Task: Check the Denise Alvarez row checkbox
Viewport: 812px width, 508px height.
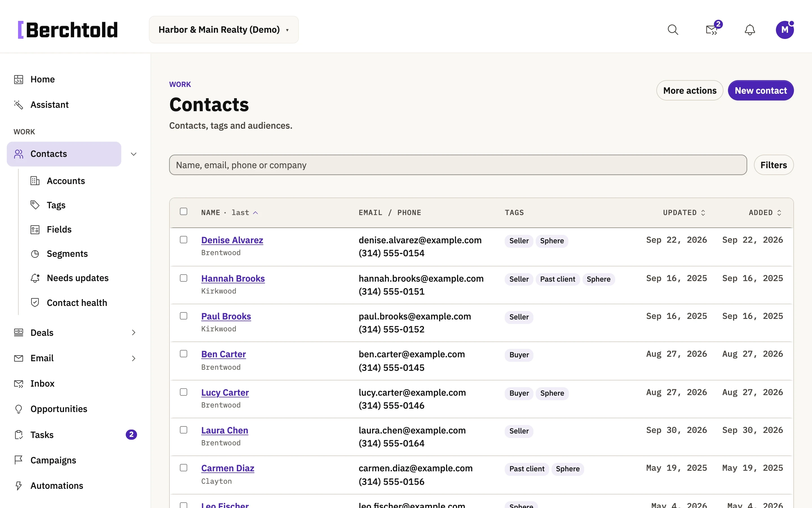Action: point(184,240)
